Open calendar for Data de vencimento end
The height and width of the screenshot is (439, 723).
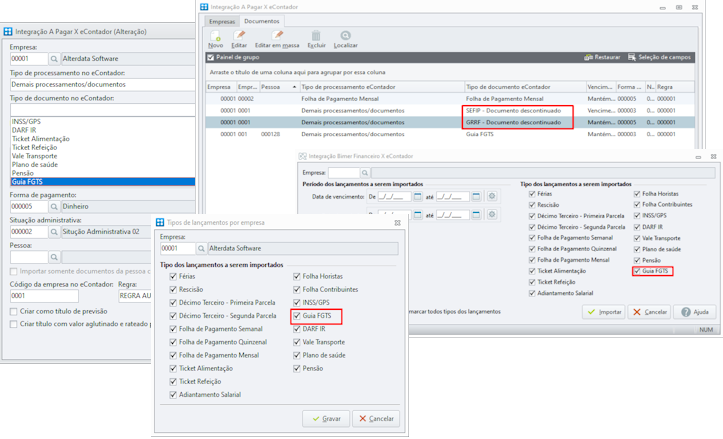point(476,196)
